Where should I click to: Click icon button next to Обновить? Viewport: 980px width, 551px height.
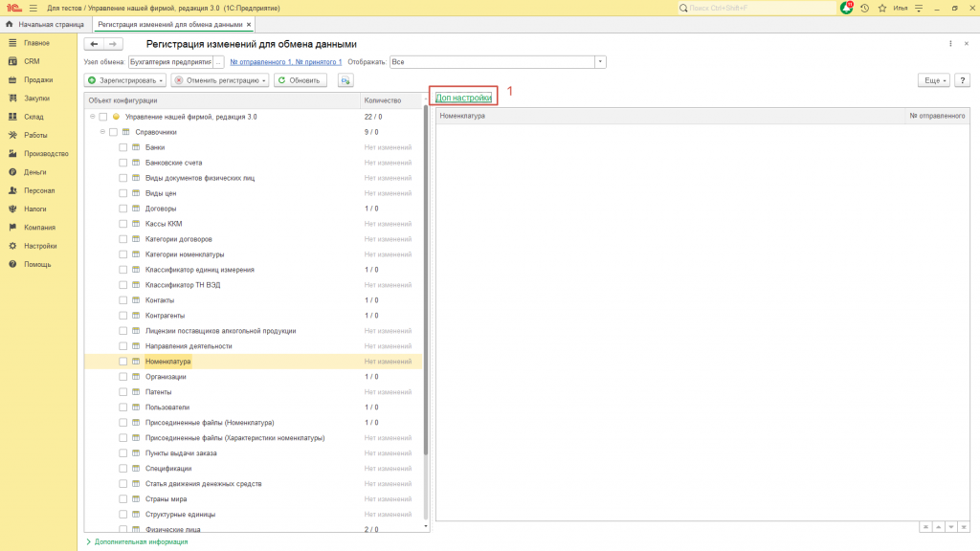coord(345,80)
